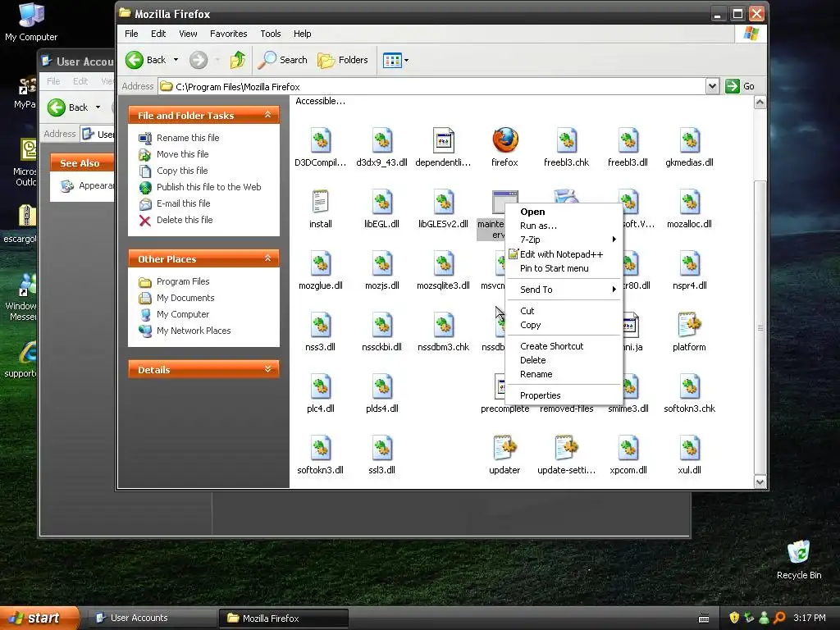Select the libEGL.dll file
Viewport: 840px width, 630px height.
[382, 208]
